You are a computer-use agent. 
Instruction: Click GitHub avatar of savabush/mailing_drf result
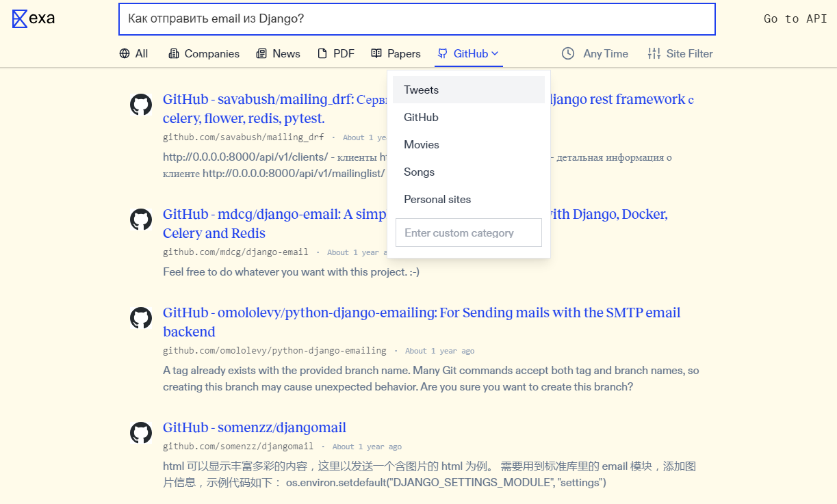click(x=141, y=105)
